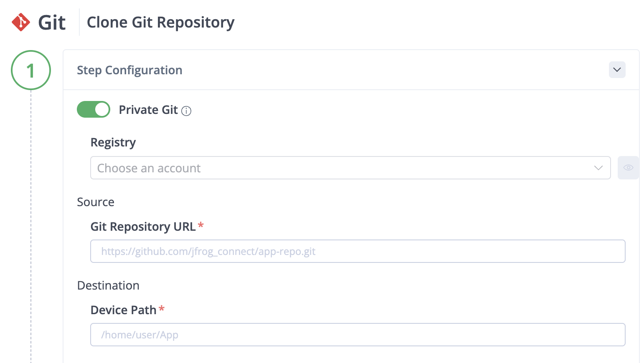Click the Clone Git Repository title
This screenshot has width=644, height=363.
tap(161, 23)
